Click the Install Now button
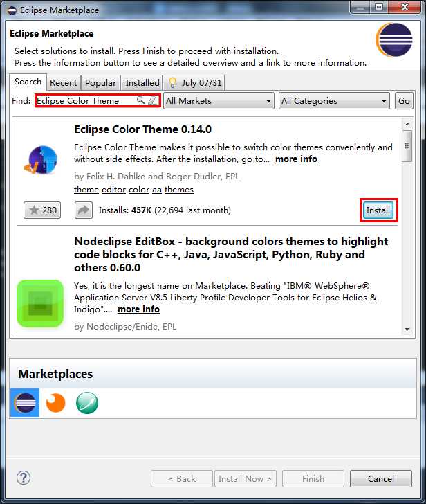This screenshot has width=426, height=504. pos(246,479)
